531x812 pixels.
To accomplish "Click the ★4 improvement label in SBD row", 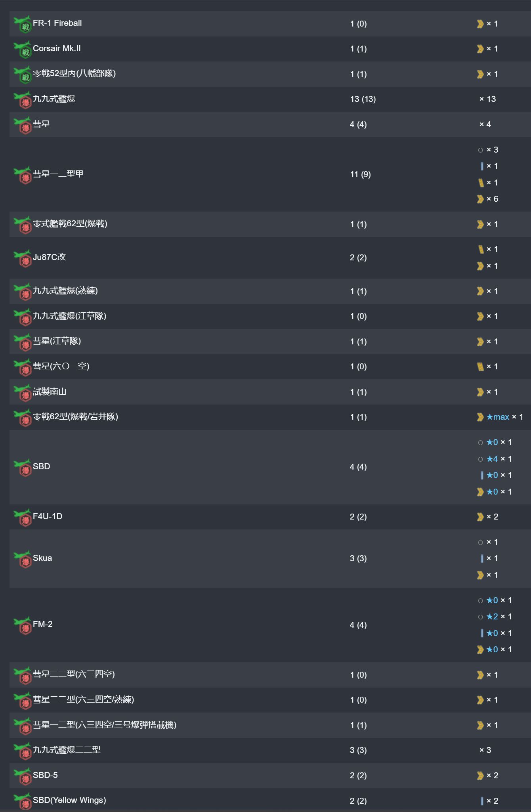I will pos(492,459).
